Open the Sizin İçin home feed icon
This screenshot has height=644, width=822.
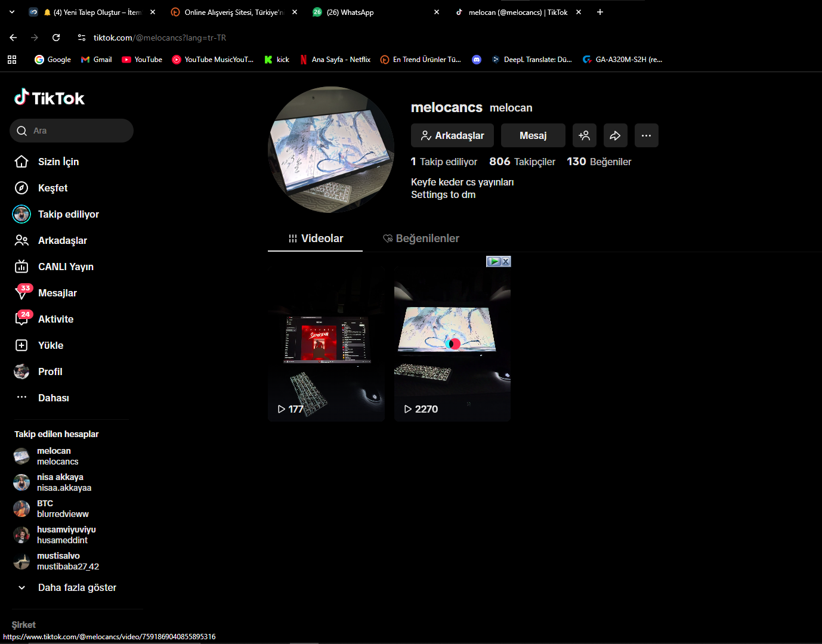21,162
